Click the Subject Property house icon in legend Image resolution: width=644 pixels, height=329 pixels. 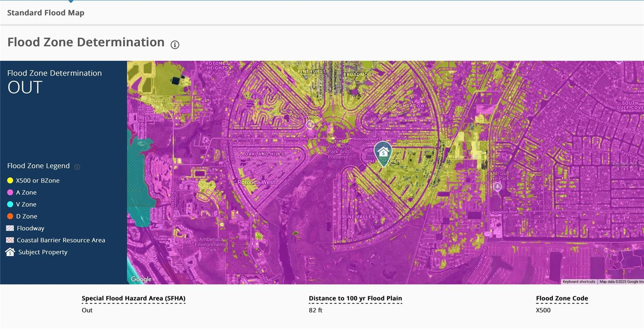10,252
